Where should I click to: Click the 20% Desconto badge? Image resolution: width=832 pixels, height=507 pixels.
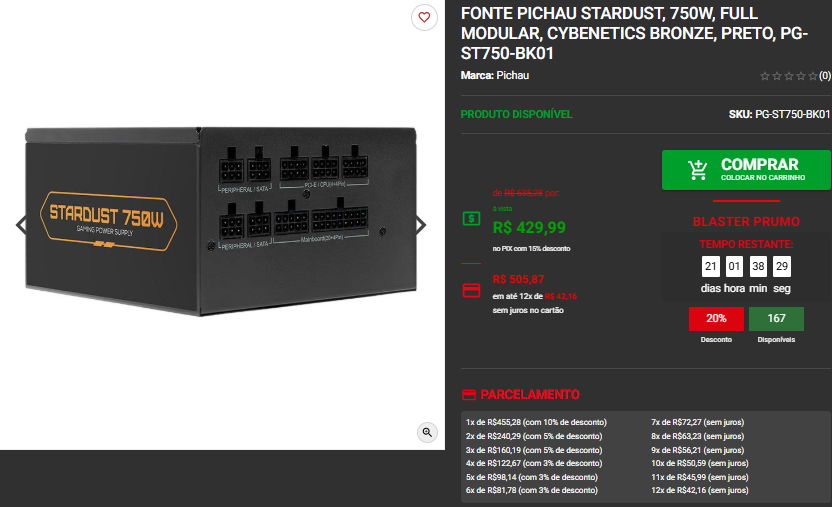(716, 319)
